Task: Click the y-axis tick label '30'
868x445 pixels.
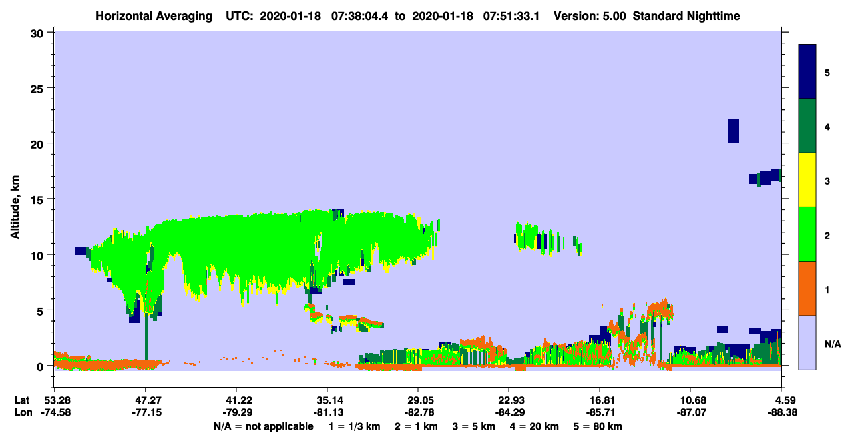Action: (x=39, y=33)
